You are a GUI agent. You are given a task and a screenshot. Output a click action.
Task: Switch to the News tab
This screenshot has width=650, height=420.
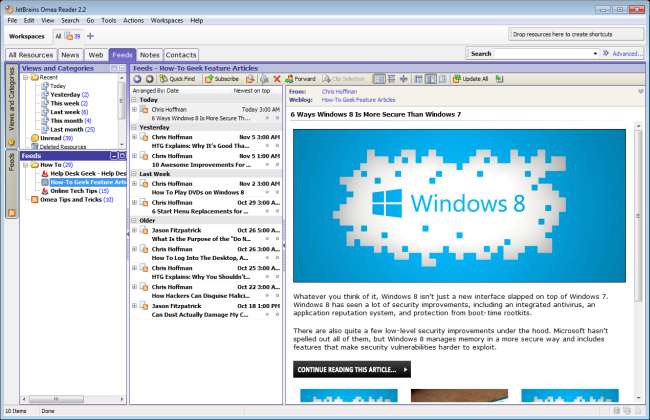click(70, 55)
